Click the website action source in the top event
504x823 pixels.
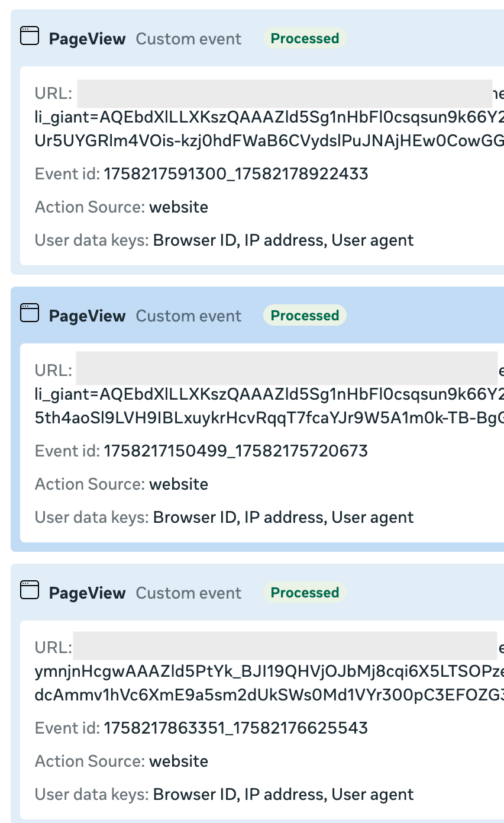pos(179,207)
